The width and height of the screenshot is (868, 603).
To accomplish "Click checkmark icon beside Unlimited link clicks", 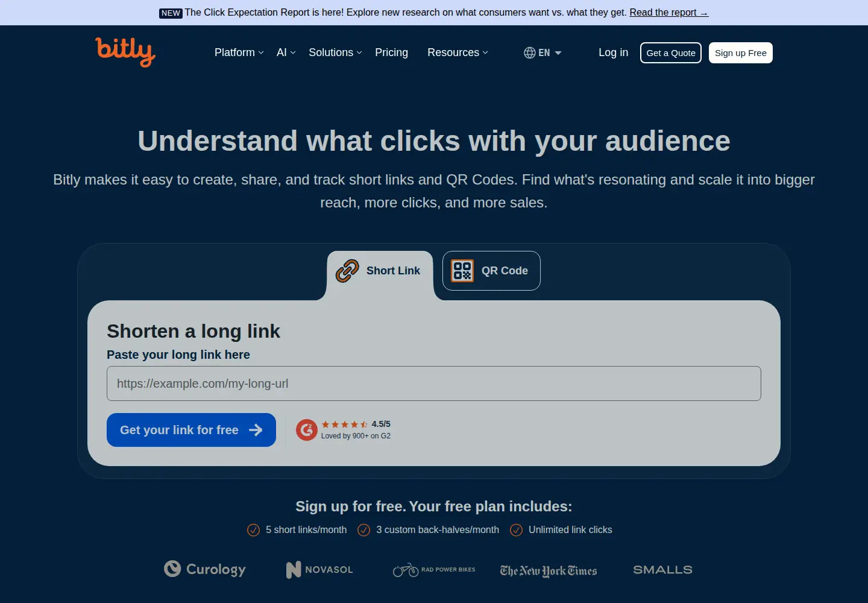I will point(516,530).
